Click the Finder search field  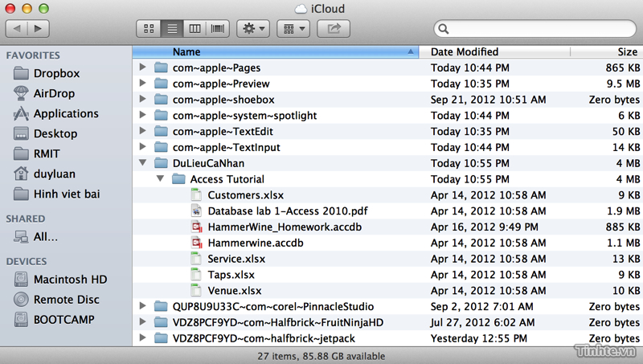[x=534, y=29]
